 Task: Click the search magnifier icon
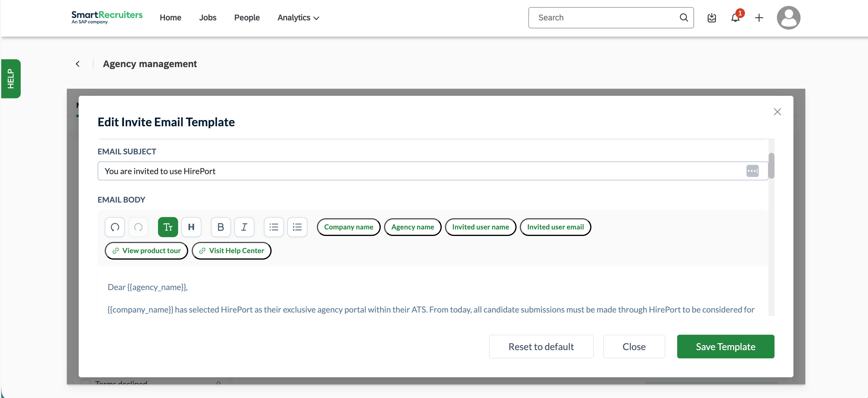[684, 17]
